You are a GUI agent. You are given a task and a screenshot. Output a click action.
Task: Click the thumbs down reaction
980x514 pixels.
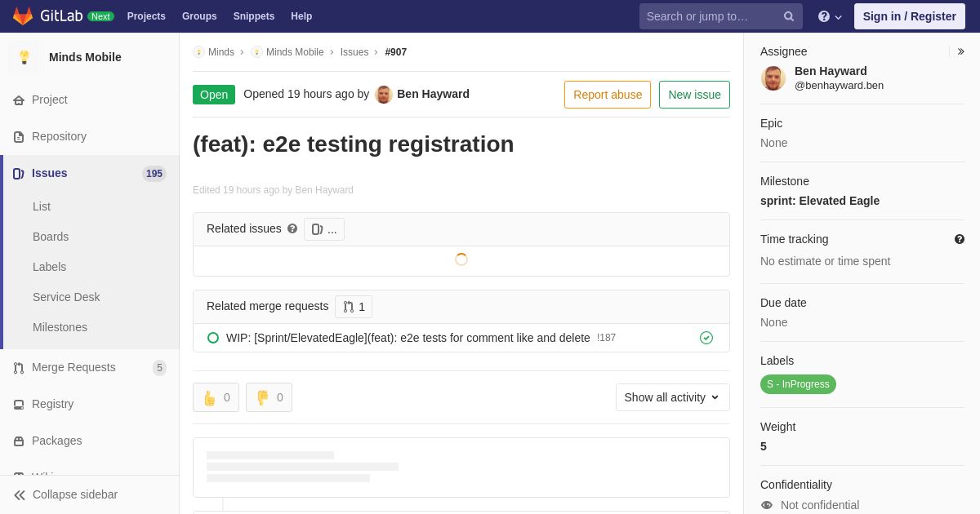pos(269,397)
